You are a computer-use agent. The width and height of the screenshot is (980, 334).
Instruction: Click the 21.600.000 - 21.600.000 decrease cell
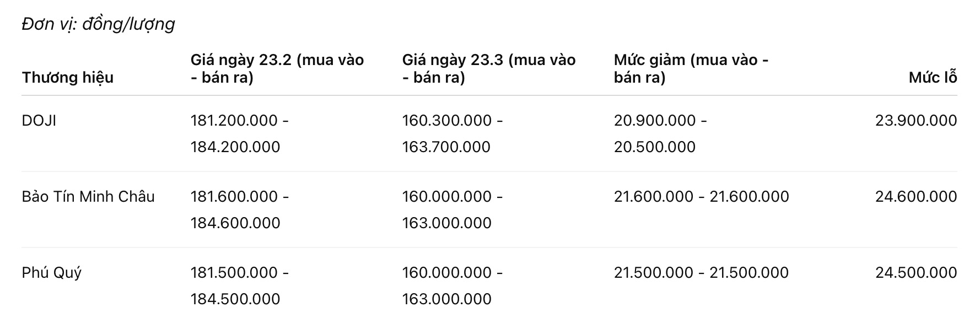tap(701, 196)
